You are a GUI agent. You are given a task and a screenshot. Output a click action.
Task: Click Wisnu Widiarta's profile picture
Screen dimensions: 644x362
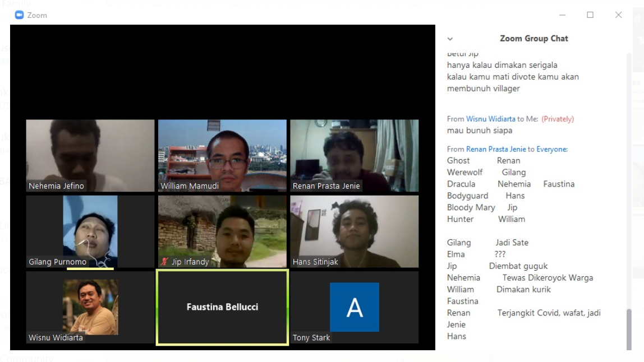[x=90, y=307]
